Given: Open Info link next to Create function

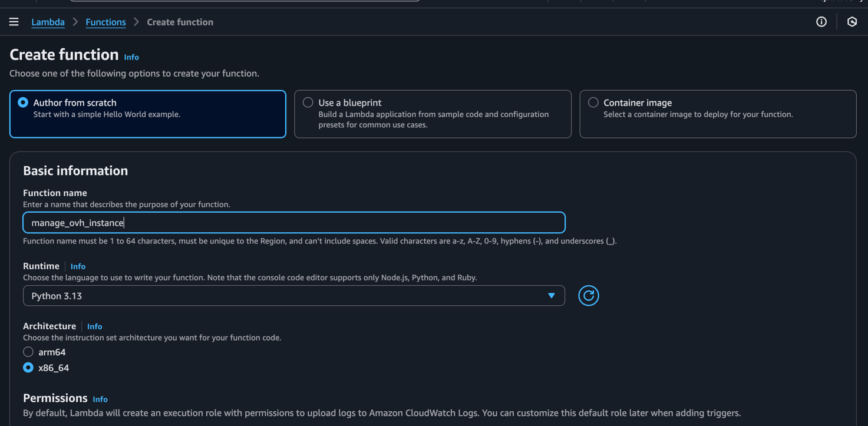Looking at the screenshot, I should coord(131,57).
